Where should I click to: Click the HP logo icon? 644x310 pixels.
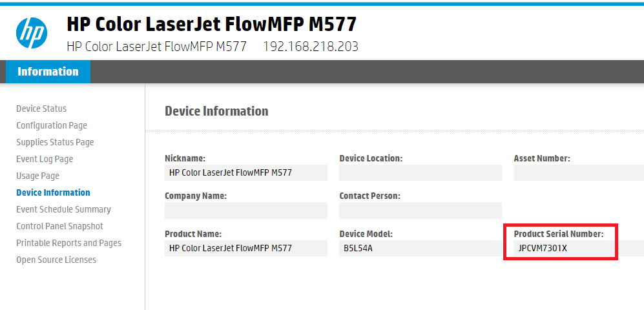pyautogui.click(x=32, y=33)
